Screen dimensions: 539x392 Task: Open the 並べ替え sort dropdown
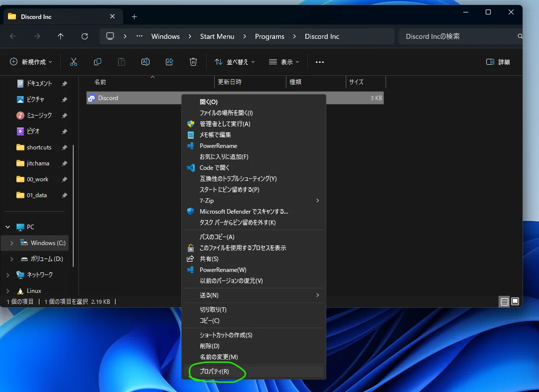point(235,62)
